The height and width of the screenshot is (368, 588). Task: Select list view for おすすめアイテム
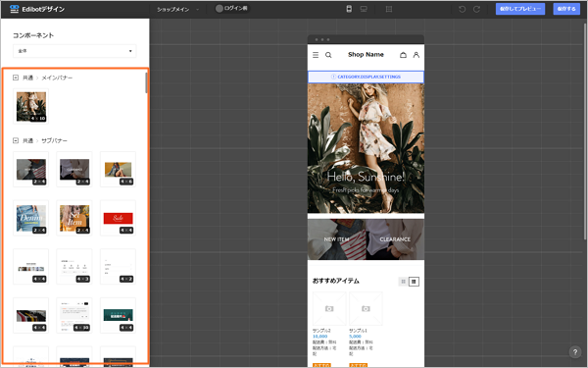point(414,282)
